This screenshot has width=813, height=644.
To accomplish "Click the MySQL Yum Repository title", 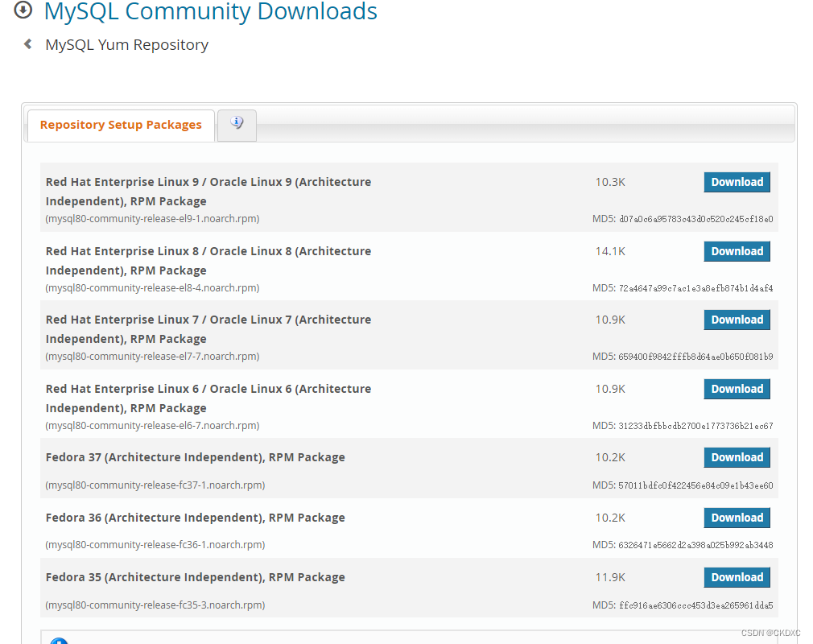I will [x=126, y=44].
